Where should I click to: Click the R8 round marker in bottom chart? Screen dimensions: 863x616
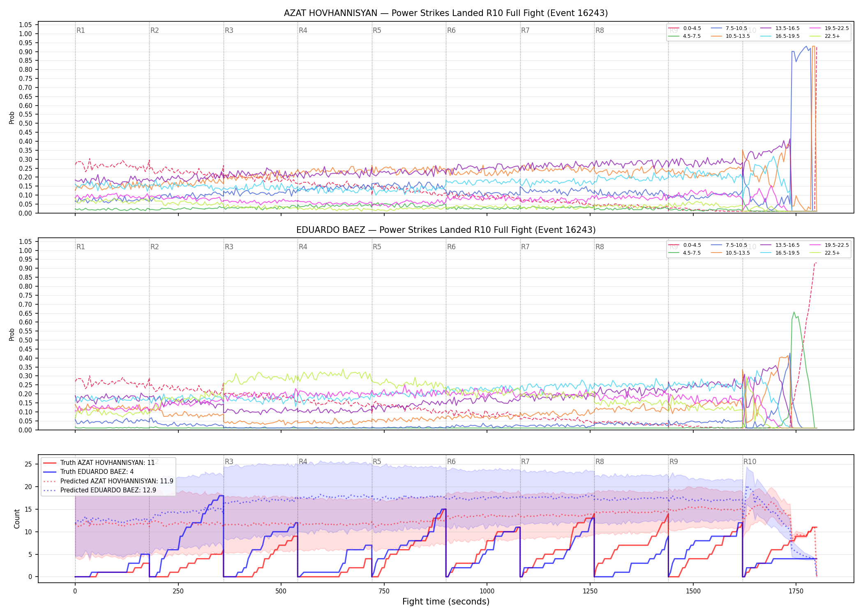(x=600, y=462)
